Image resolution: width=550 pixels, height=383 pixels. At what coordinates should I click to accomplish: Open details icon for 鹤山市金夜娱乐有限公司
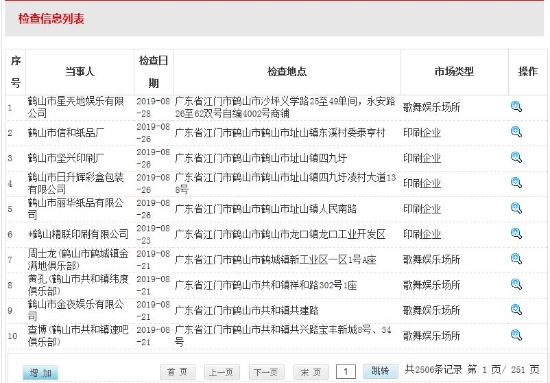coord(516,310)
